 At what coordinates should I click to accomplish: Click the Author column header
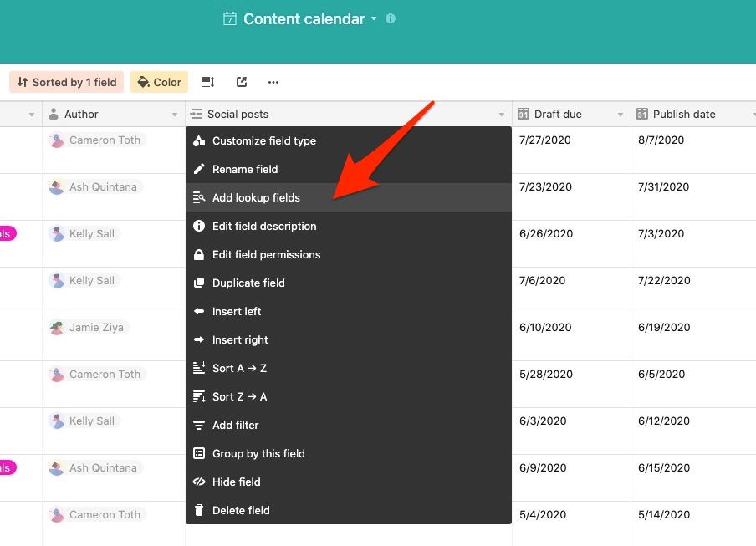click(114, 115)
